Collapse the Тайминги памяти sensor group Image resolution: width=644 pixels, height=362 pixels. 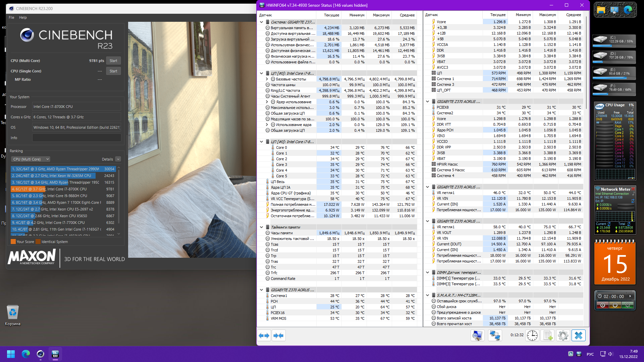(x=262, y=227)
